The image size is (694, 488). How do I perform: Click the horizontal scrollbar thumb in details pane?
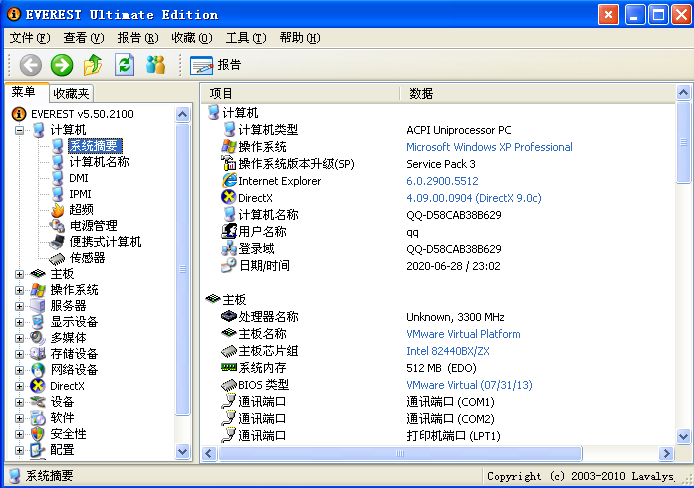coord(400,453)
